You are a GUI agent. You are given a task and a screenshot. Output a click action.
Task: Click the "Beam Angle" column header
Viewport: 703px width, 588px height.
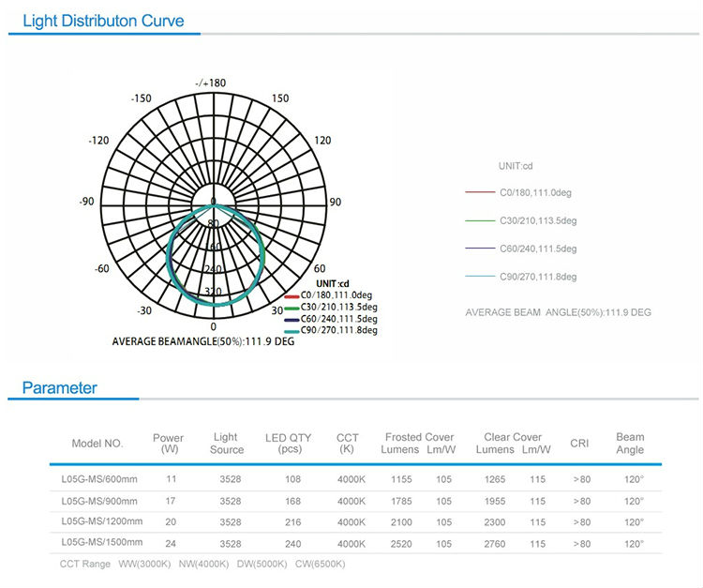630,444
